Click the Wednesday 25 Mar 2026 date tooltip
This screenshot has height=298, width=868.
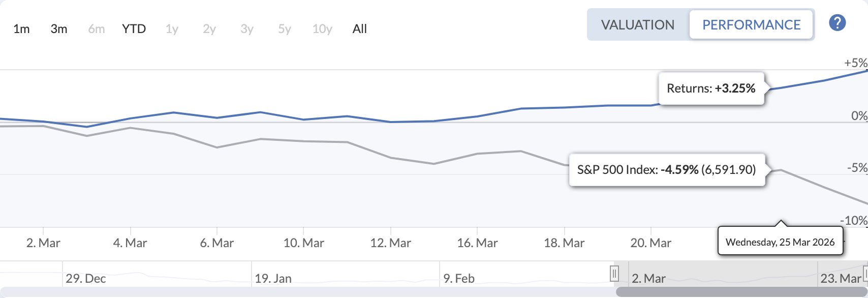click(780, 242)
